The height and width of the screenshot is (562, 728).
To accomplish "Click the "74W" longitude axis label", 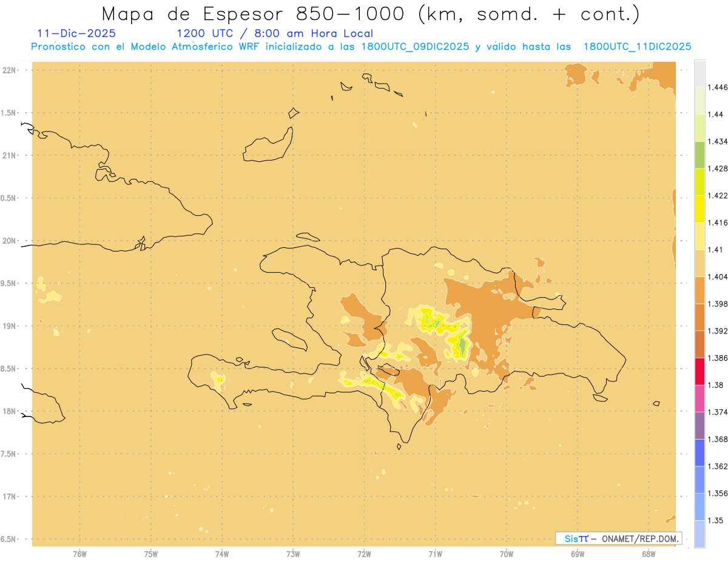I will [222, 553].
